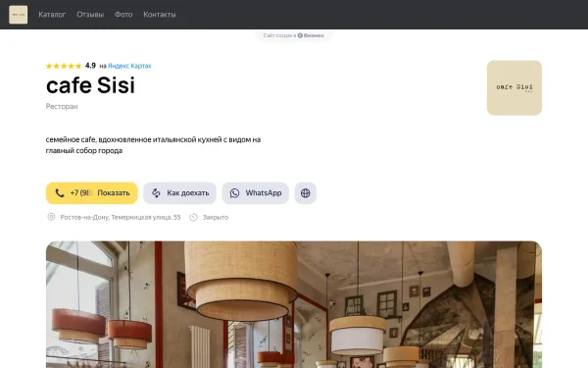This screenshot has height=368, width=588.
Task: Click the clock icon beside Закрыто
Action: point(193,217)
